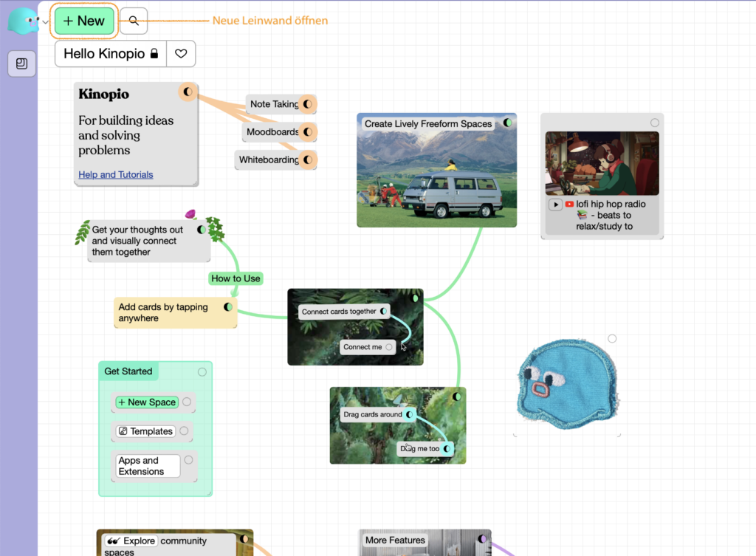Expand the dropdown arrow beside the logo
This screenshot has height=556, width=756.
click(x=45, y=22)
